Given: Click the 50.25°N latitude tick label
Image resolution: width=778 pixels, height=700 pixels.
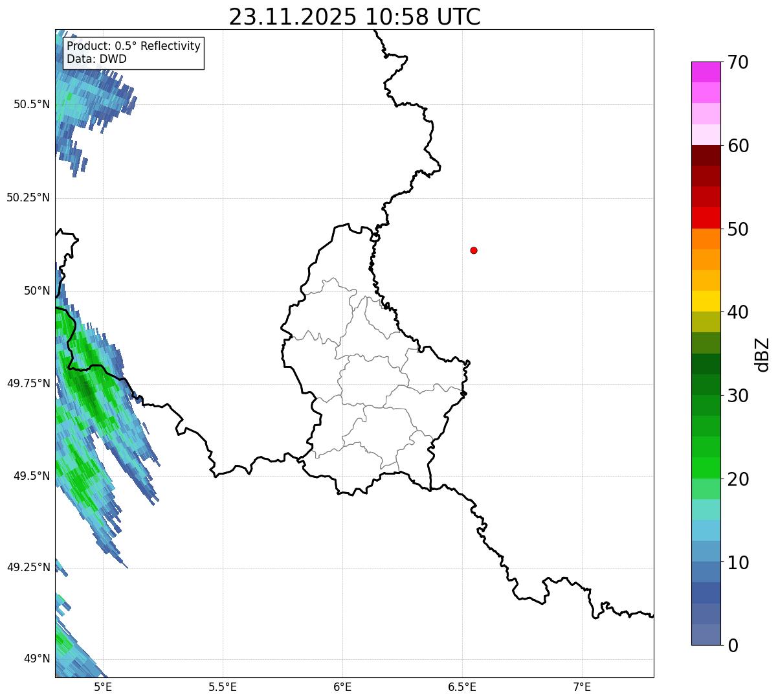Looking at the screenshot, I should pyautogui.click(x=28, y=198).
